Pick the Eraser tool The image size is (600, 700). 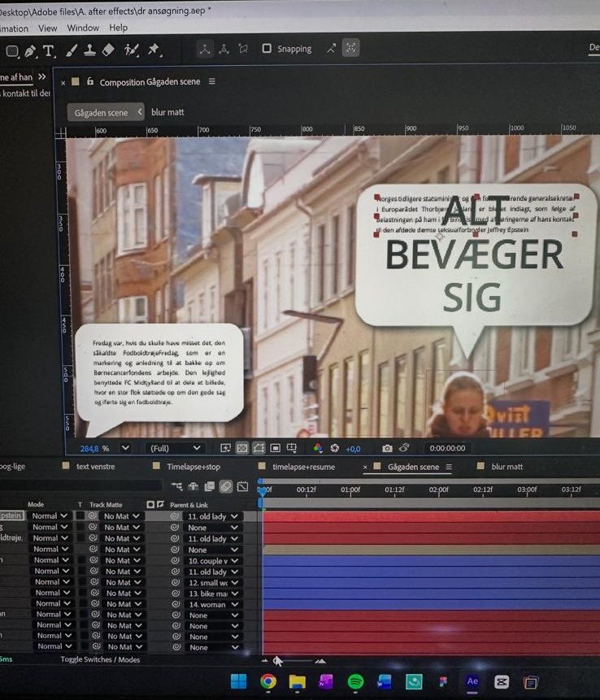108,50
